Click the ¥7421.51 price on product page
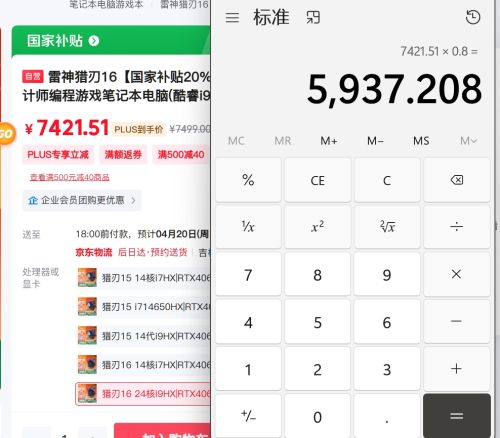500x438 pixels. 67,128
